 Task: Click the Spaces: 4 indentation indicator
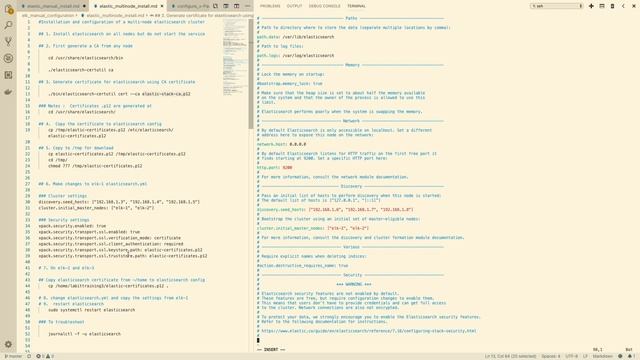[551, 356]
